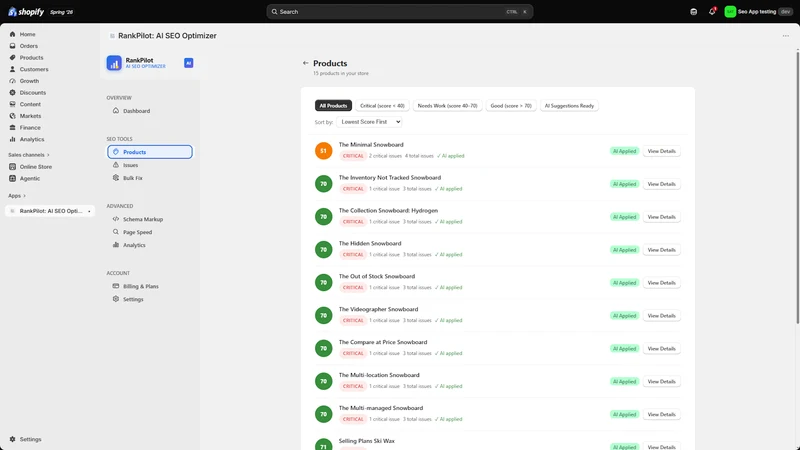Expand the Sales channels section
800x450 pixels.
(29, 155)
